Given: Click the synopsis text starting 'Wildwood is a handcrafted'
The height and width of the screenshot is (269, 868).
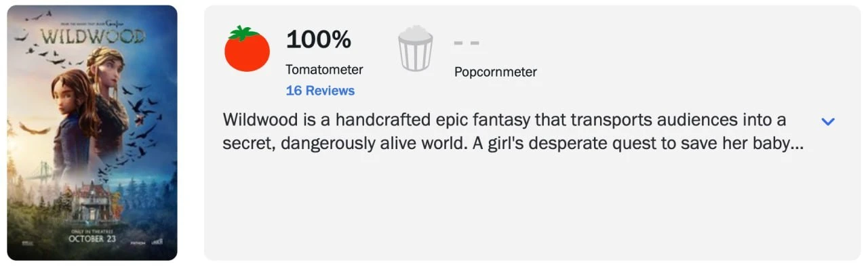Looking at the screenshot, I should pos(505,120).
